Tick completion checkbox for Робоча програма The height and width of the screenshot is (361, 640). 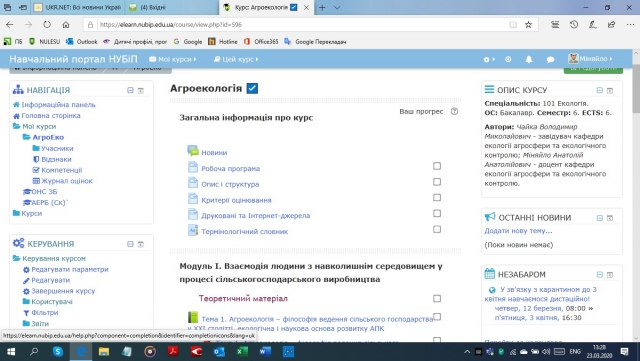point(437,166)
